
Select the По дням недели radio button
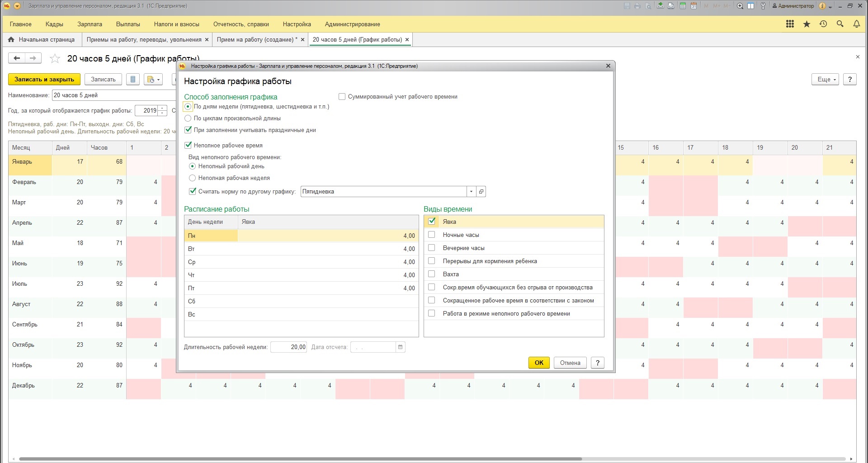pos(188,106)
